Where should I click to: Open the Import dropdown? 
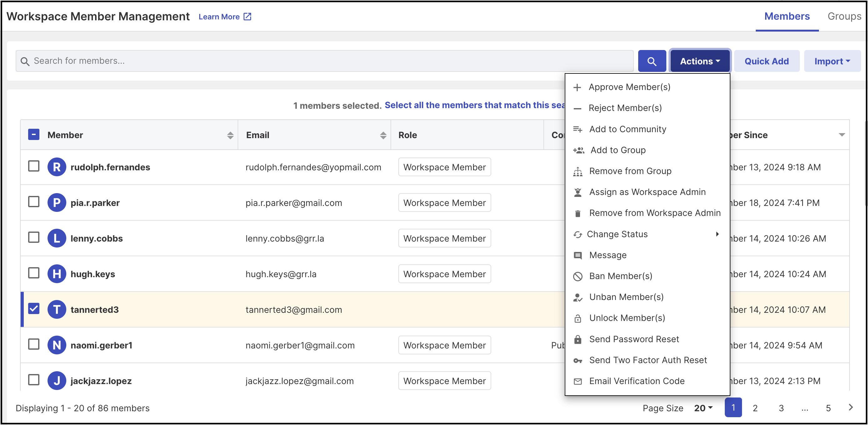pos(832,61)
